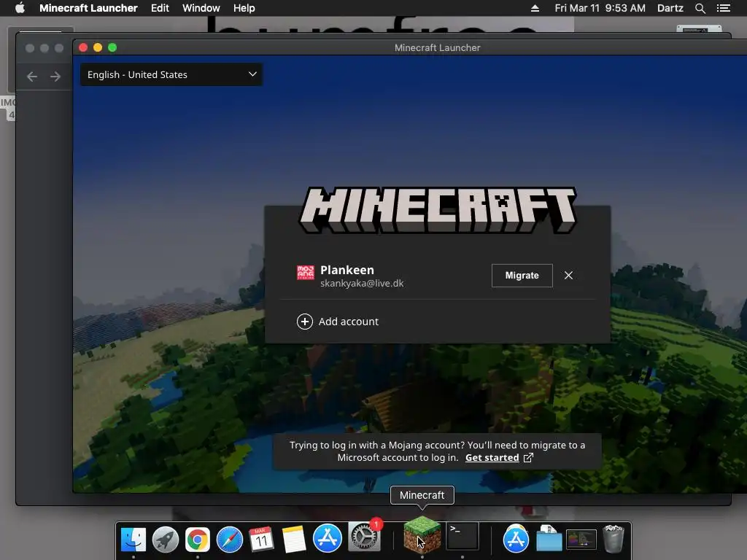Image resolution: width=747 pixels, height=560 pixels.
Task: Click the date and time in menu bar
Action: coord(600,8)
